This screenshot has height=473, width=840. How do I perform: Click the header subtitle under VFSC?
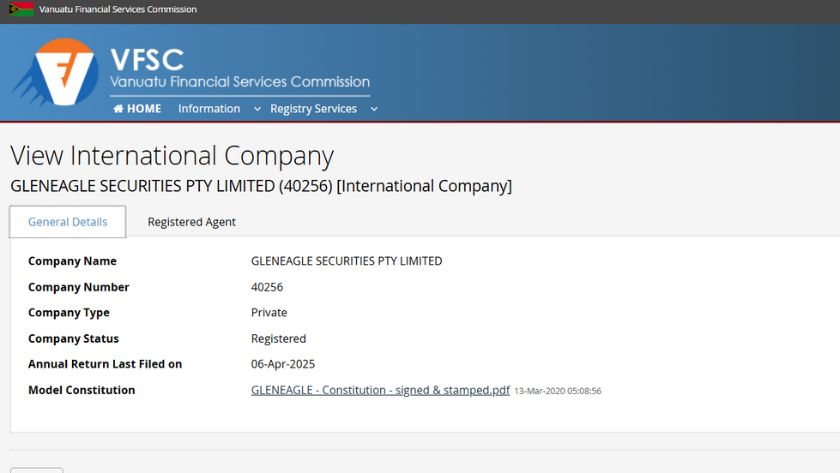point(240,82)
